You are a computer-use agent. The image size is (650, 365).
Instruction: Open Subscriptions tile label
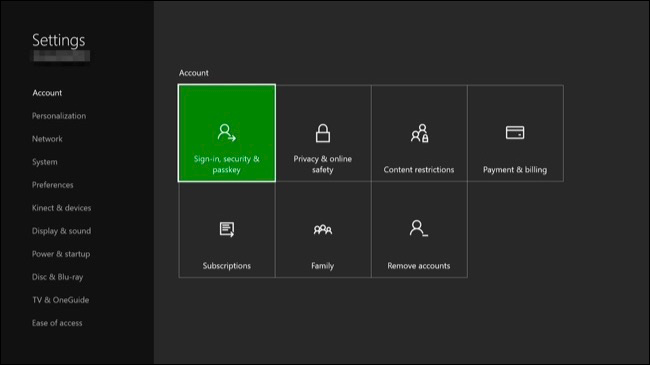[227, 266]
